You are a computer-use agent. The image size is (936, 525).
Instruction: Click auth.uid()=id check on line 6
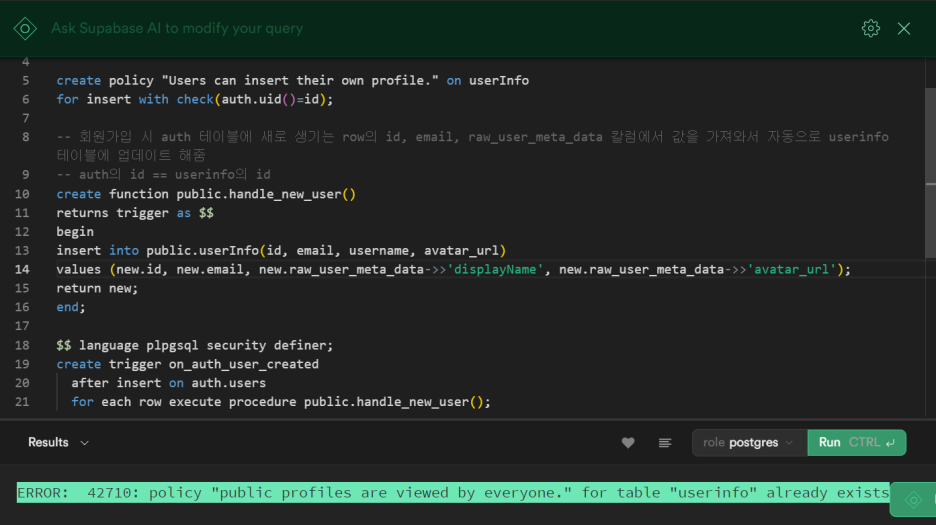[x=270, y=99]
